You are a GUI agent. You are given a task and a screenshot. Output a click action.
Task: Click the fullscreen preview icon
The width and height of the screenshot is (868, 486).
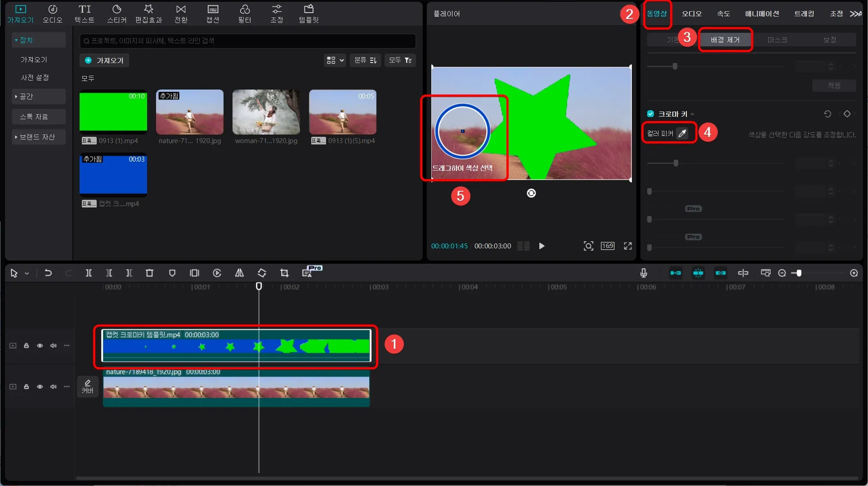[x=628, y=246]
